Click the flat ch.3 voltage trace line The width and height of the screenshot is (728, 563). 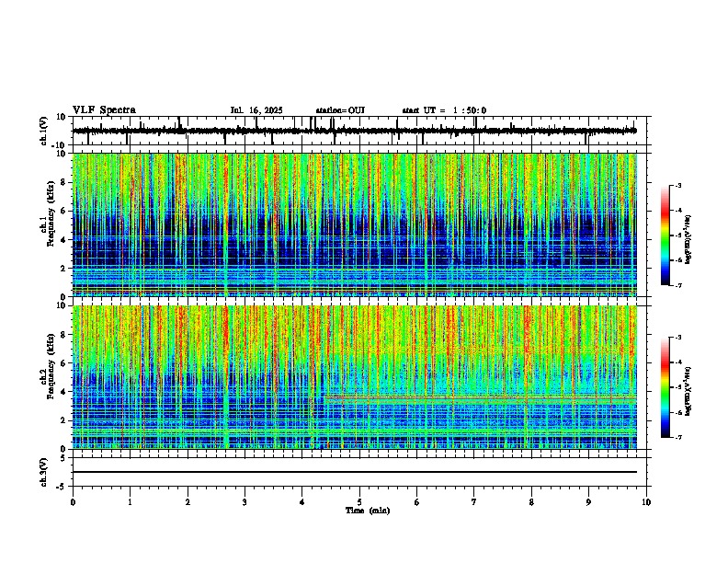355,472
